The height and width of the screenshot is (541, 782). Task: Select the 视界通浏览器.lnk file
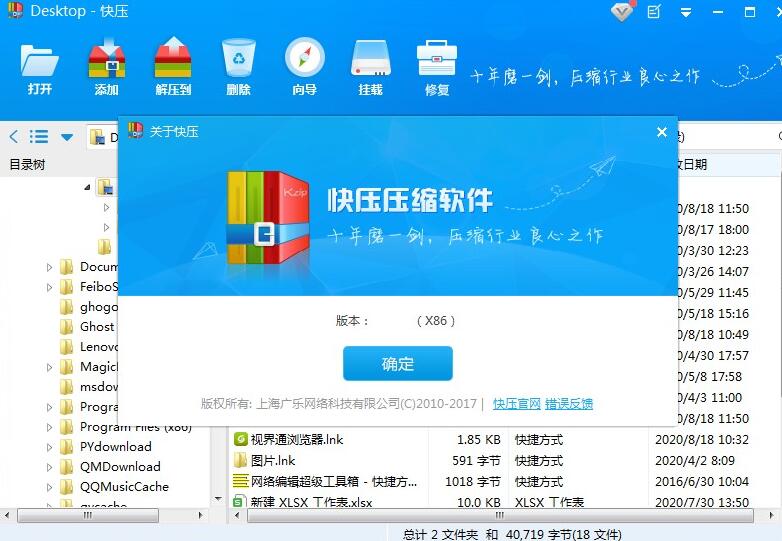(x=289, y=439)
